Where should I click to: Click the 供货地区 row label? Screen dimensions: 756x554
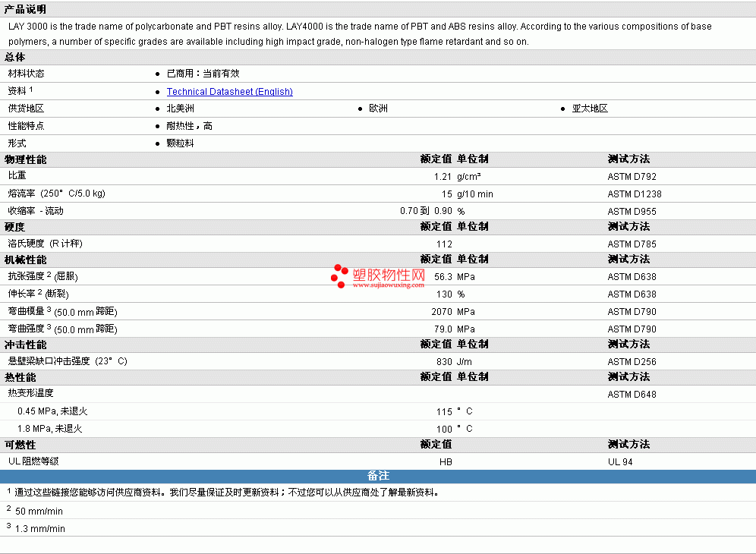26,109
